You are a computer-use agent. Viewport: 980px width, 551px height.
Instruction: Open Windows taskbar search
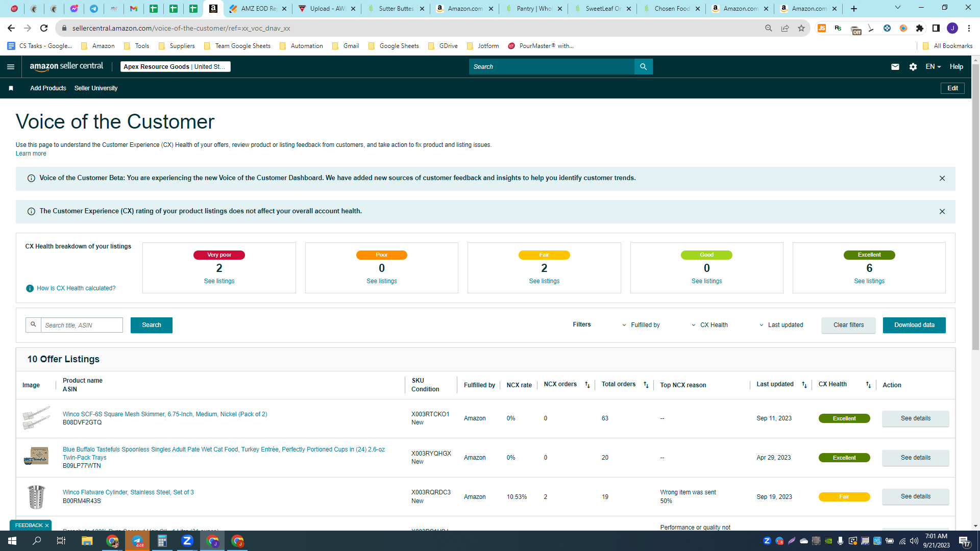pos(37,541)
